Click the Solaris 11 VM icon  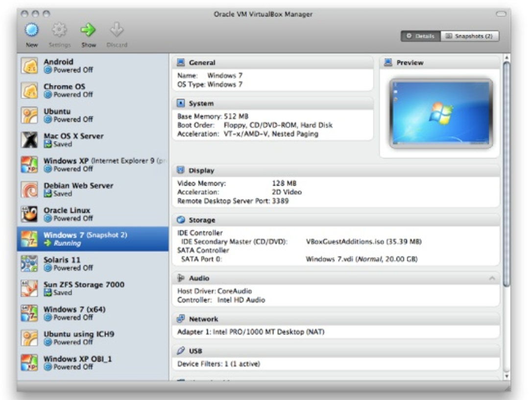[29, 264]
